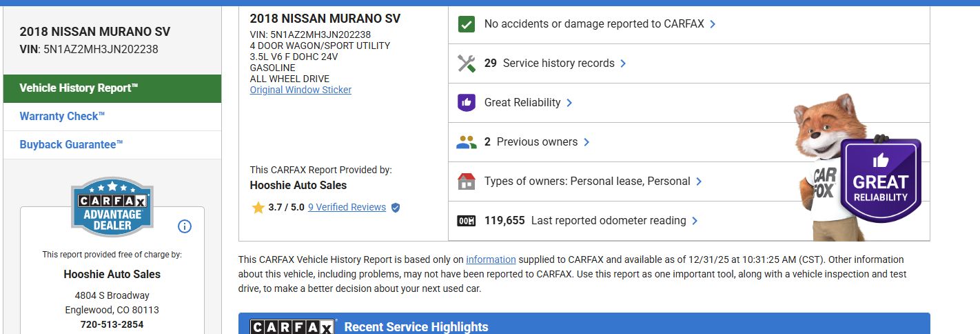Open the 9 Verified Reviews link

[347, 208]
